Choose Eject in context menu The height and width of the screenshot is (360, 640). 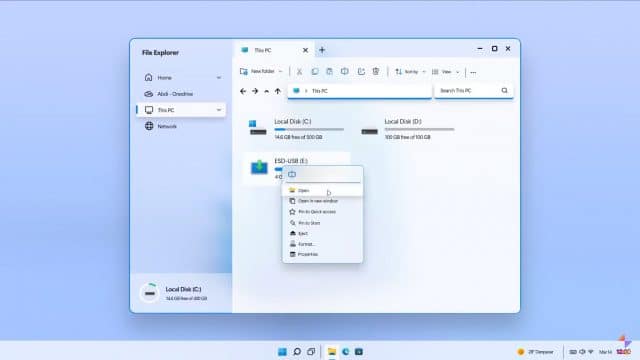pyautogui.click(x=322, y=233)
